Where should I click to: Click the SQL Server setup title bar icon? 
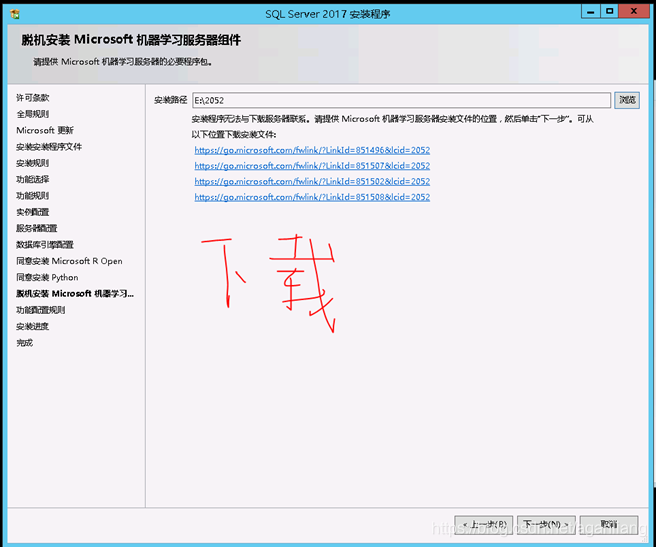tap(15, 14)
